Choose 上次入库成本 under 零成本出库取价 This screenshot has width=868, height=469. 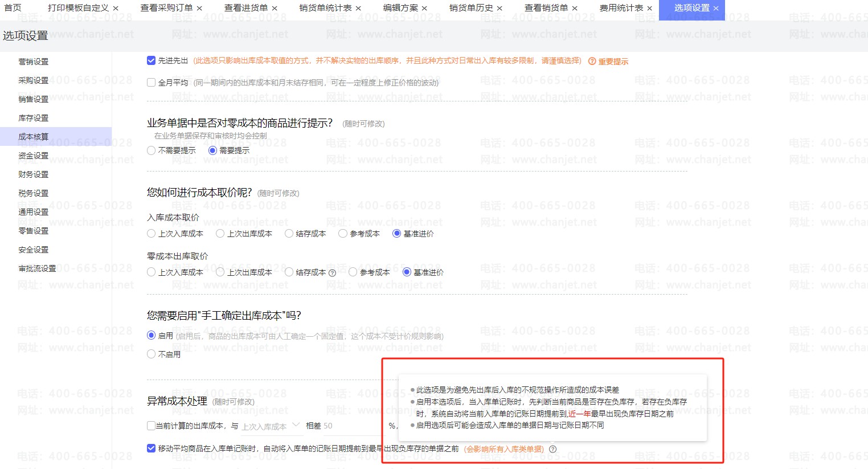pyautogui.click(x=151, y=272)
